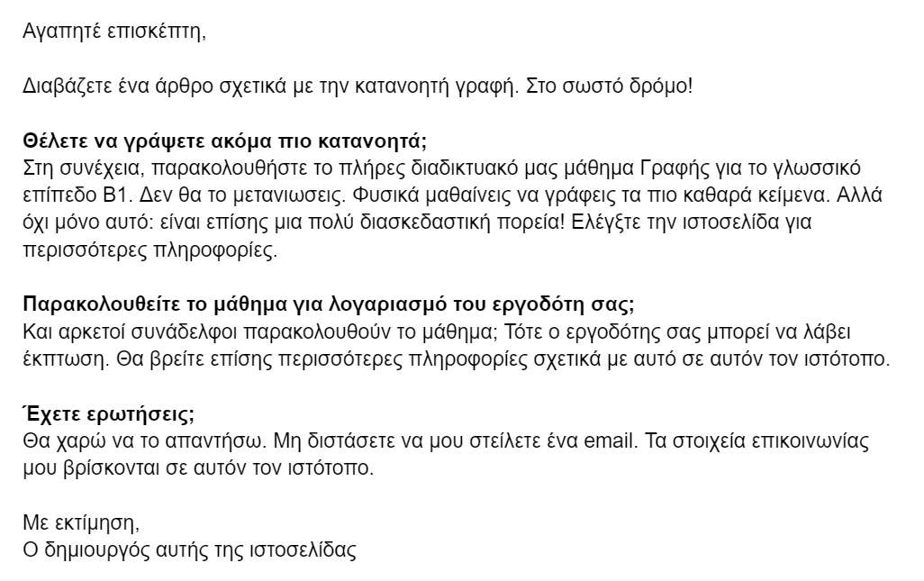Image resolution: width=924 pixels, height=581 pixels.
Task: Click the closing "Με εκτίμηση,"
Action: pos(81,522)
